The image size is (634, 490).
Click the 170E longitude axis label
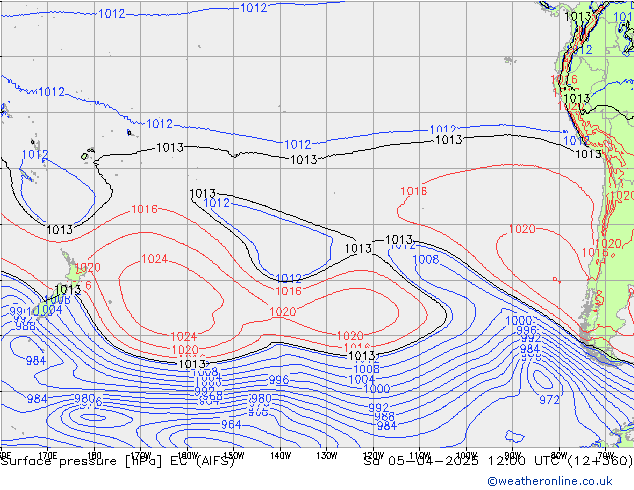48,456
